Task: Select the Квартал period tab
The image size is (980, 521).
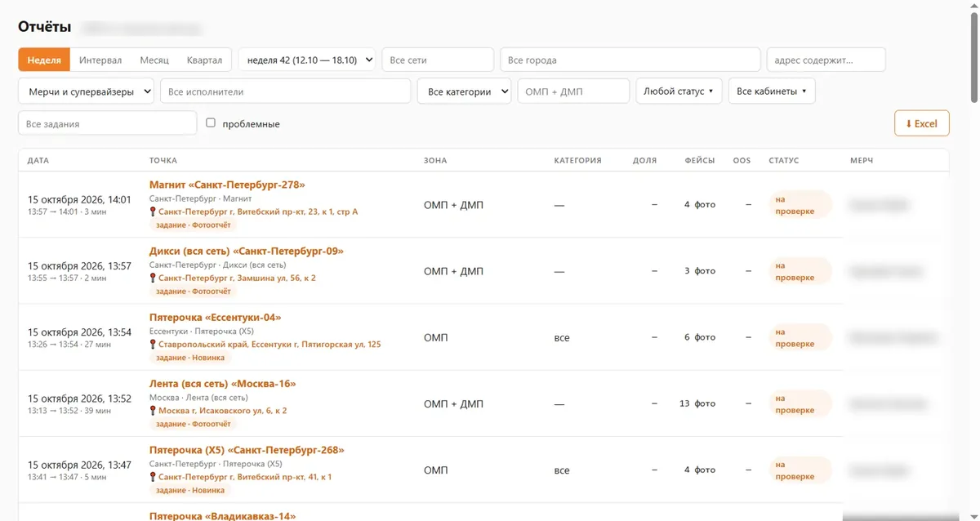Action: click(x=204, y=60)
